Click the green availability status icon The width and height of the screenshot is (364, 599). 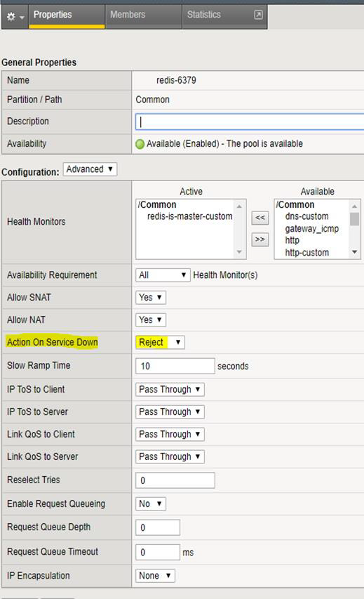(140, 144)
